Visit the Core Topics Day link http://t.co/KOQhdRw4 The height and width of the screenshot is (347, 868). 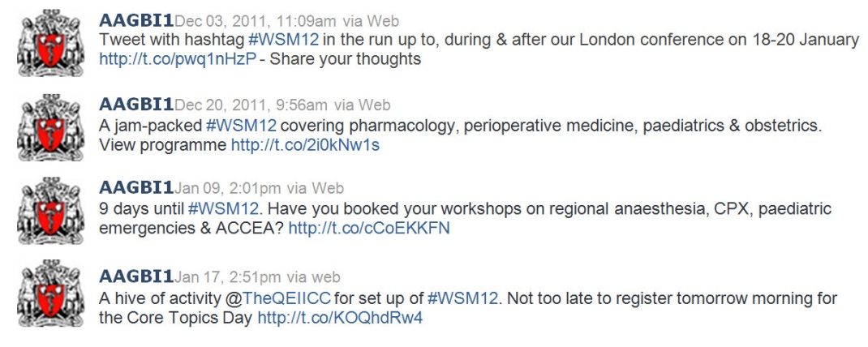(x=340, y=318)
